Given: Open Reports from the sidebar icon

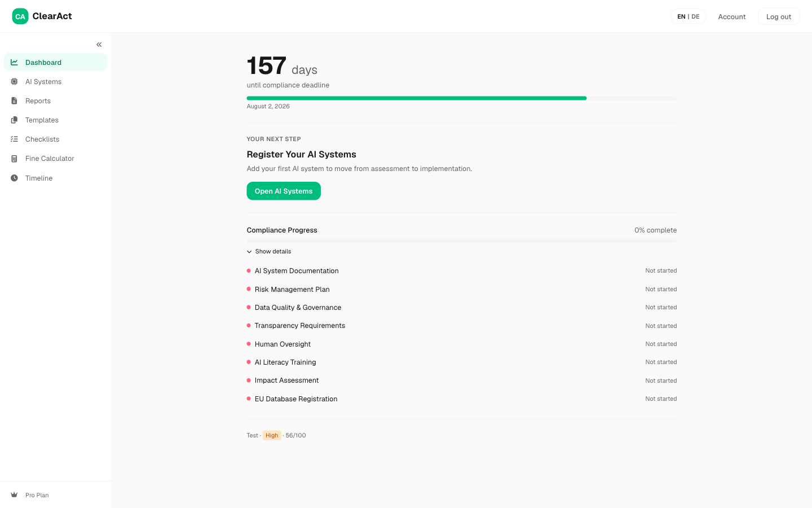Looking at the screenshot, I should [14, 100].
